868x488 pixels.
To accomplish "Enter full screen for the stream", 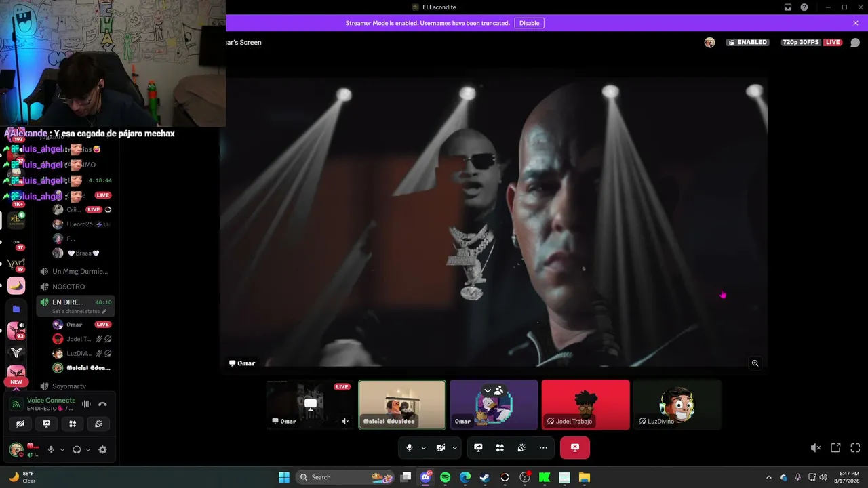I will pos(855,448).
